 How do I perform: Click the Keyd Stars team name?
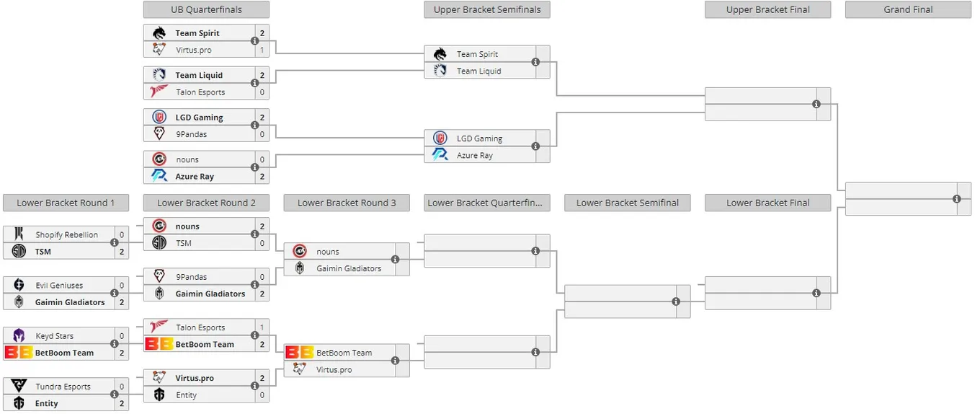[x=55, y=336]
